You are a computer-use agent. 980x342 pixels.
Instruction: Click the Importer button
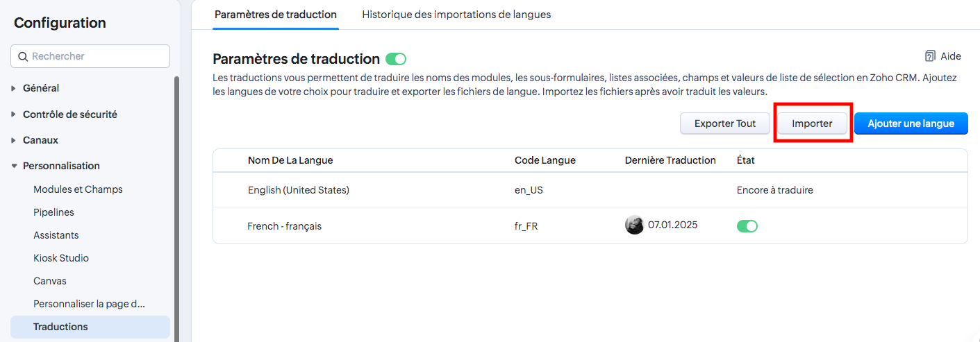812,123
